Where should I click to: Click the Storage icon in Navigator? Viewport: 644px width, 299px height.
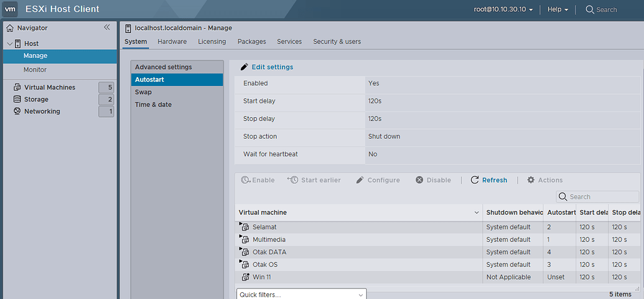click(x=17, y=99)
